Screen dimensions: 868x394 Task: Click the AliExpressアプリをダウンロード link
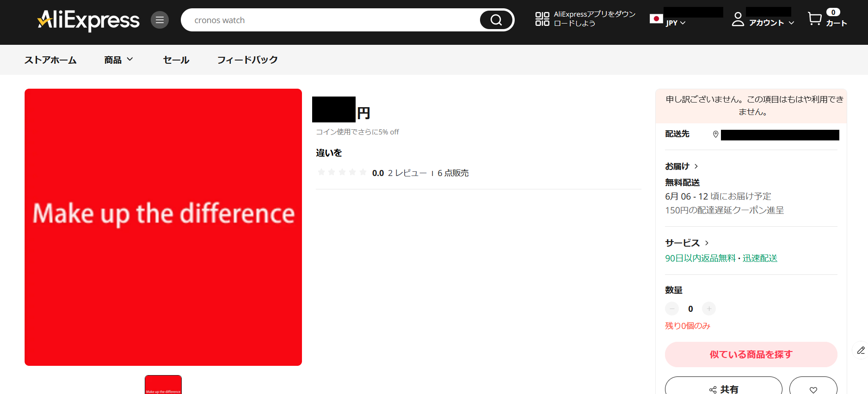(x=594, y=19)
